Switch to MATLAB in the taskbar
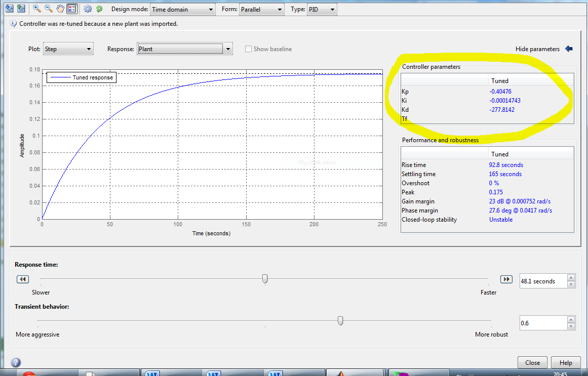 340,372
